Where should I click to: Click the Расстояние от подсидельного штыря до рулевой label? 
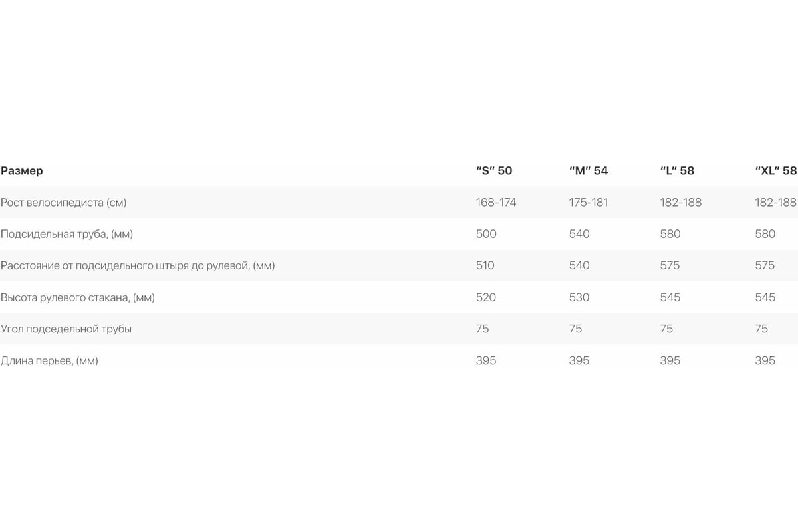138,266
